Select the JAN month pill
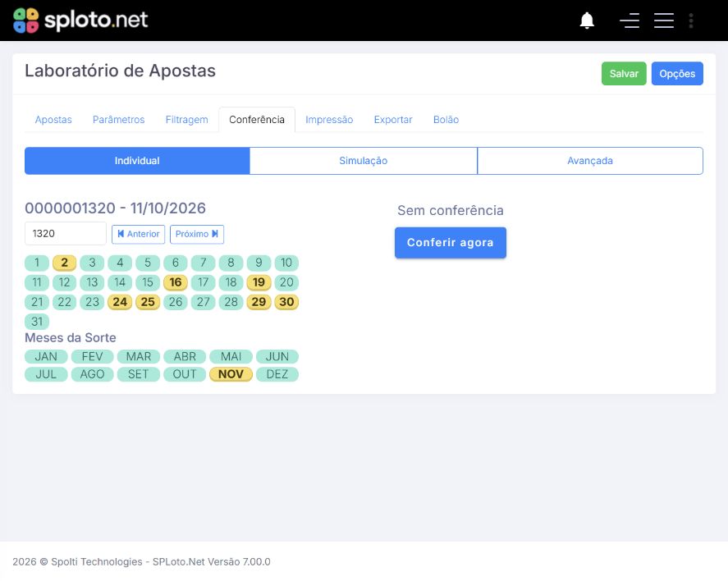Image resolution: width=728 pixels, height=581 pixels. coord(46,357)
